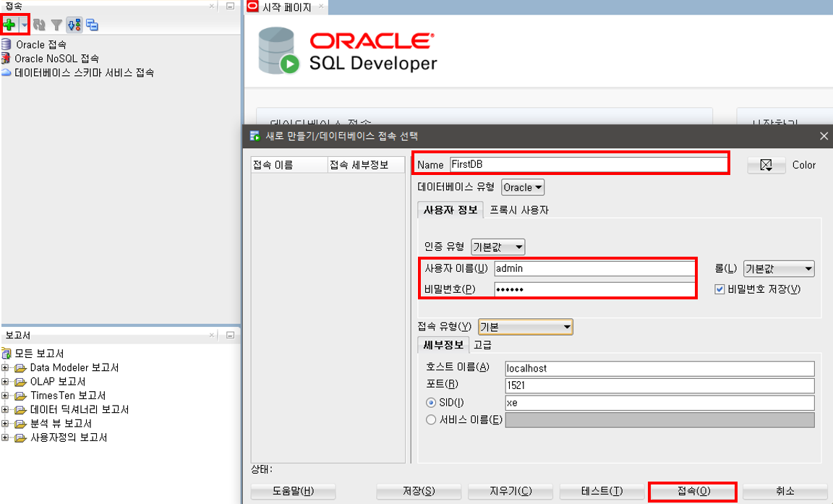833x504 pixels.
Task: Click the refresh connections icon
Action: click(39, 25)
